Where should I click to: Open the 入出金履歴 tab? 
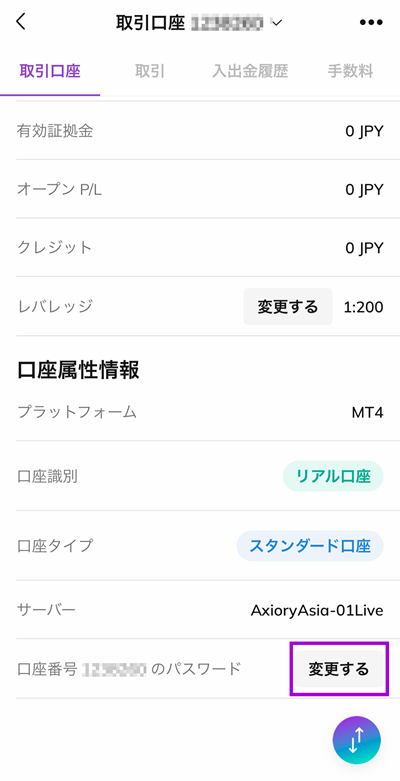pos(250,71)
